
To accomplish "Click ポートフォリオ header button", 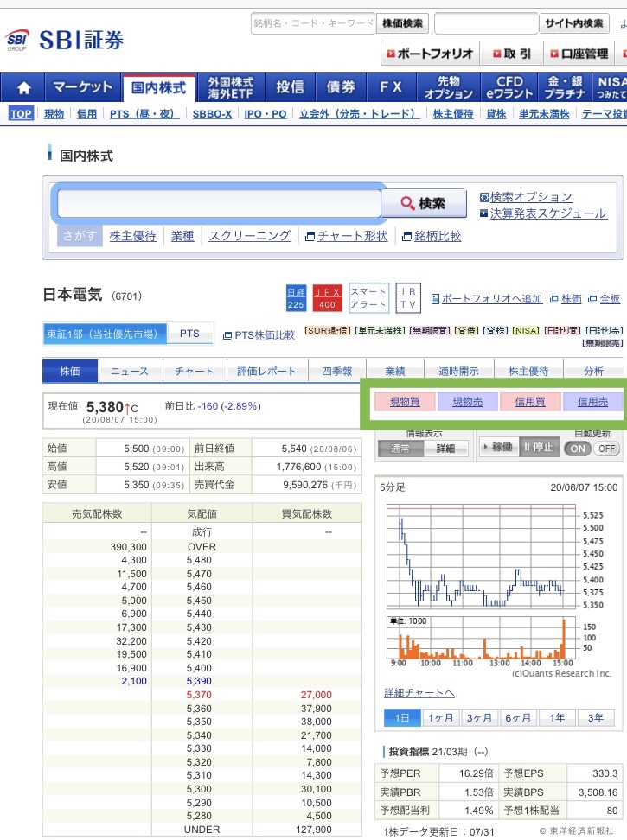I will (x=430, y=54).
